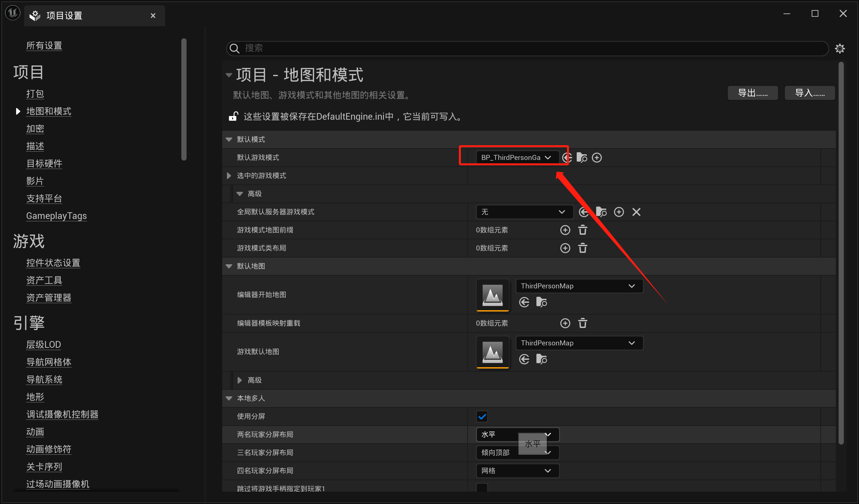Viewport: 859px width, 504px height.
Task: Click the 导出...... button
Action: (x=753, y=93)
